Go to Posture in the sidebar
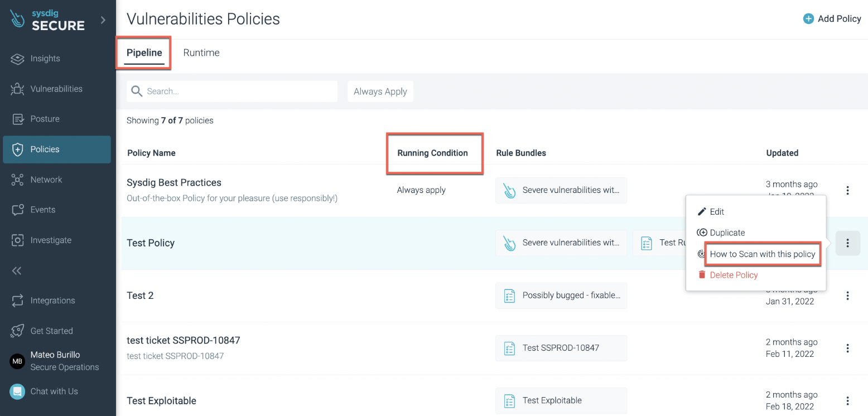Screen dimensions: 868x416 (45, 119)
